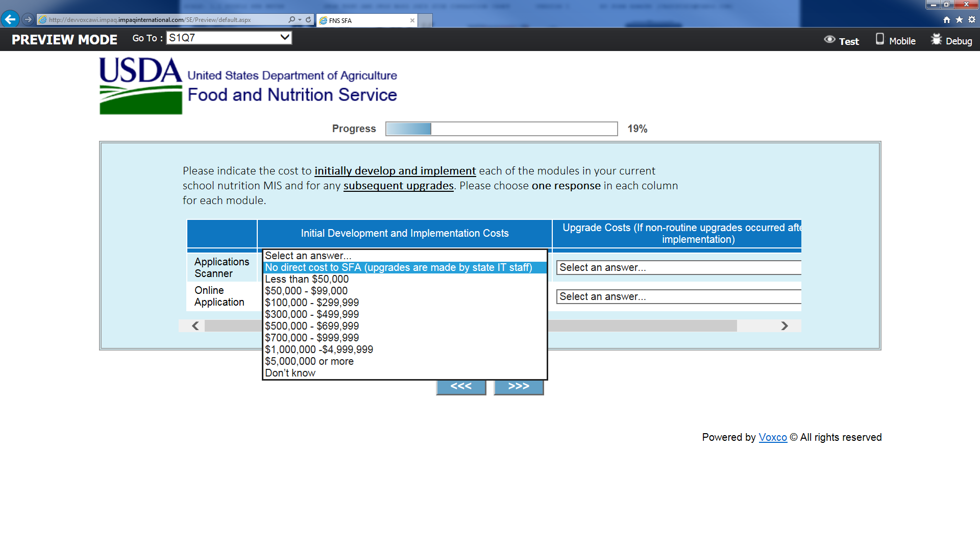Click the <<< previous page button
The image size is (980, 551).
pyautogui.click(x=461, y=387)
